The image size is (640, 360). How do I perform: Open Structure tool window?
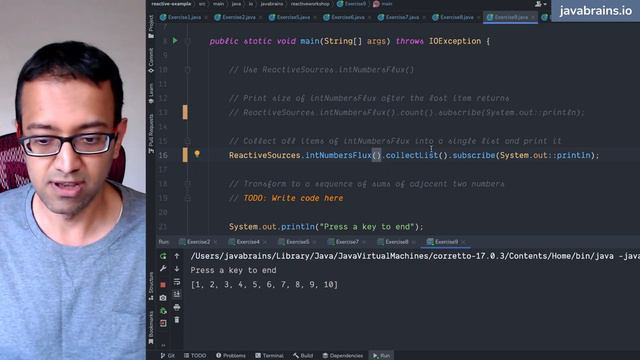coord(151,286)
